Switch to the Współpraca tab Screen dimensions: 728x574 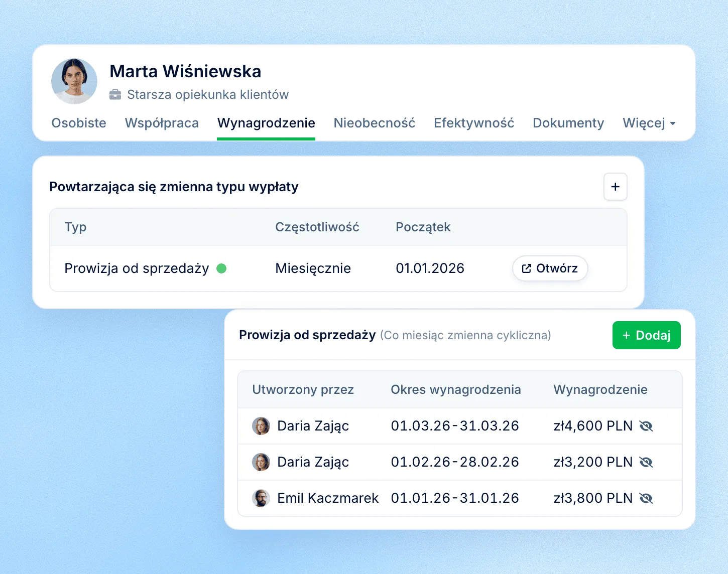coord(162,123)
